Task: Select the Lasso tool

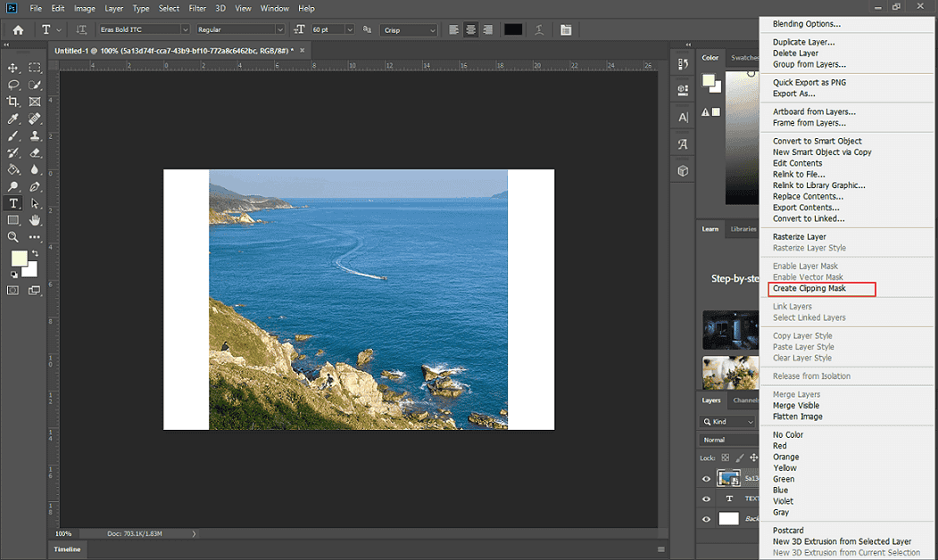Action: [x=12, y=85]
